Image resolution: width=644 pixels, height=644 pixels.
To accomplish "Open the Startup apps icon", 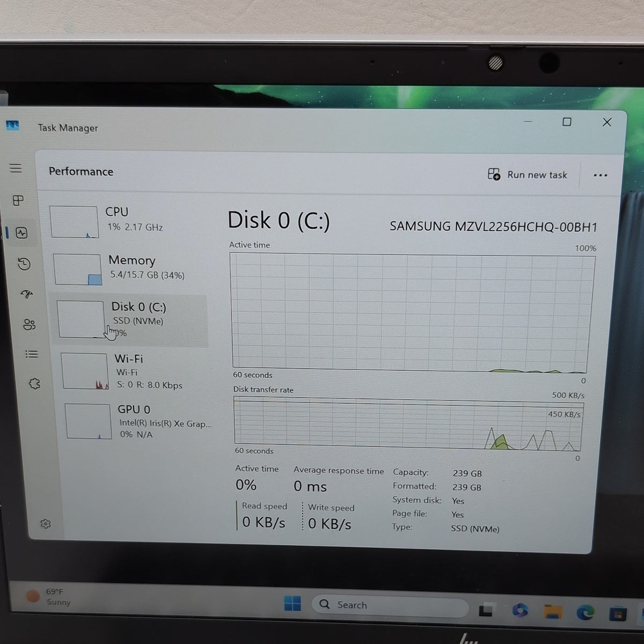I will point(27,294).
